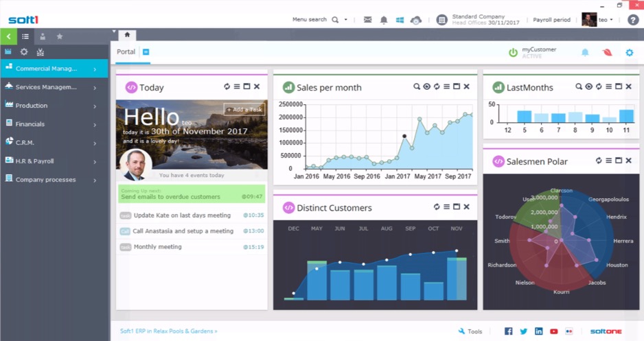Open the help question mark icon
The width and height of the screenshot is (644, 341).
633,20
